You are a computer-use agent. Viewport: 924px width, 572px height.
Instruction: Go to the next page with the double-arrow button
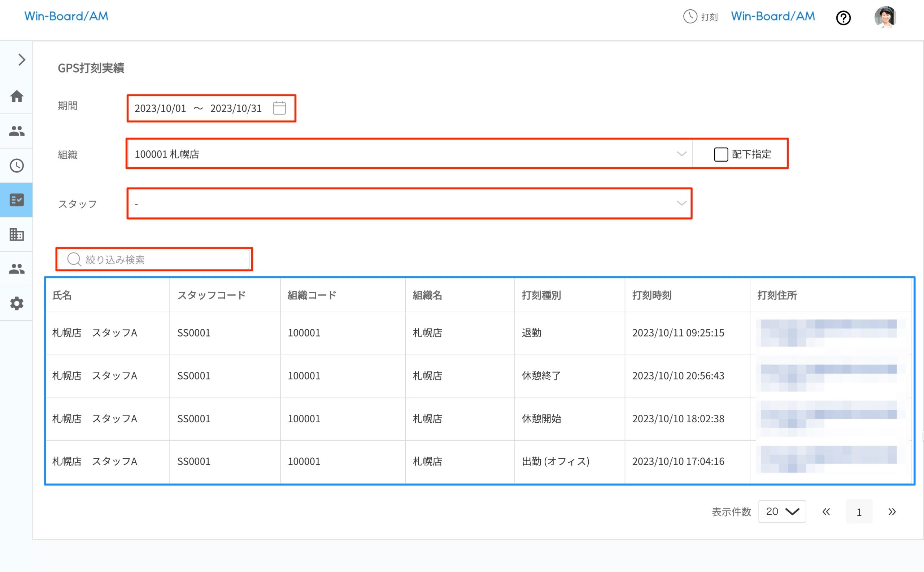click(892, 511)
